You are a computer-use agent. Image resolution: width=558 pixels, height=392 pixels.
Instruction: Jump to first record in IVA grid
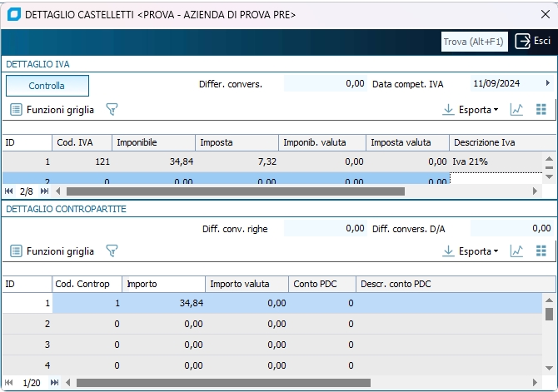click(x=9, y=191)
